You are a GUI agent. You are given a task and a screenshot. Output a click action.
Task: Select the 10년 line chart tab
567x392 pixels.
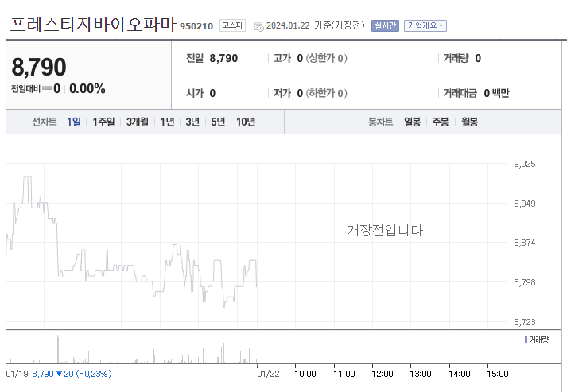[246, 122]
